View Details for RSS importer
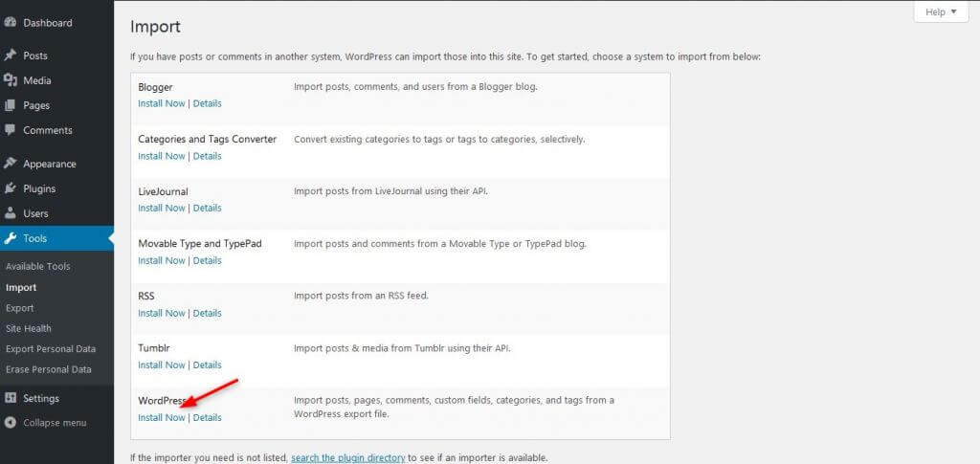Viewport: 980px width, 464px height. (x=207, y=313)
